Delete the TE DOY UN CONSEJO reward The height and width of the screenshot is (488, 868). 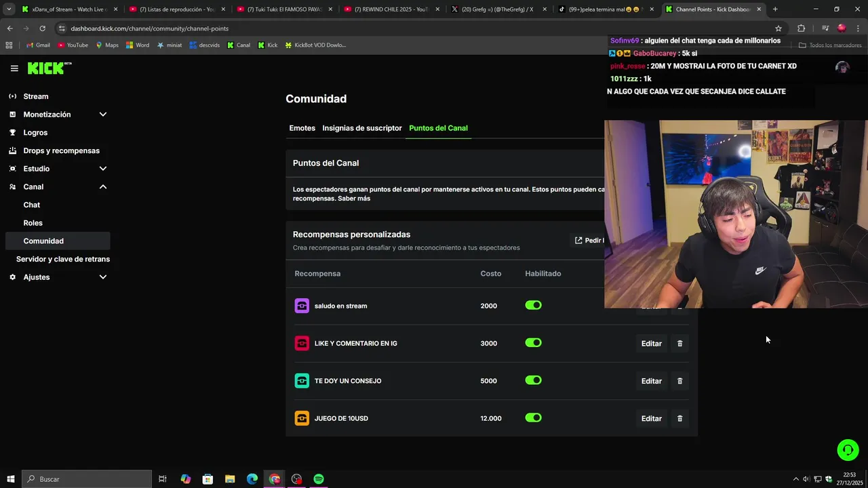tap(679, 381)
